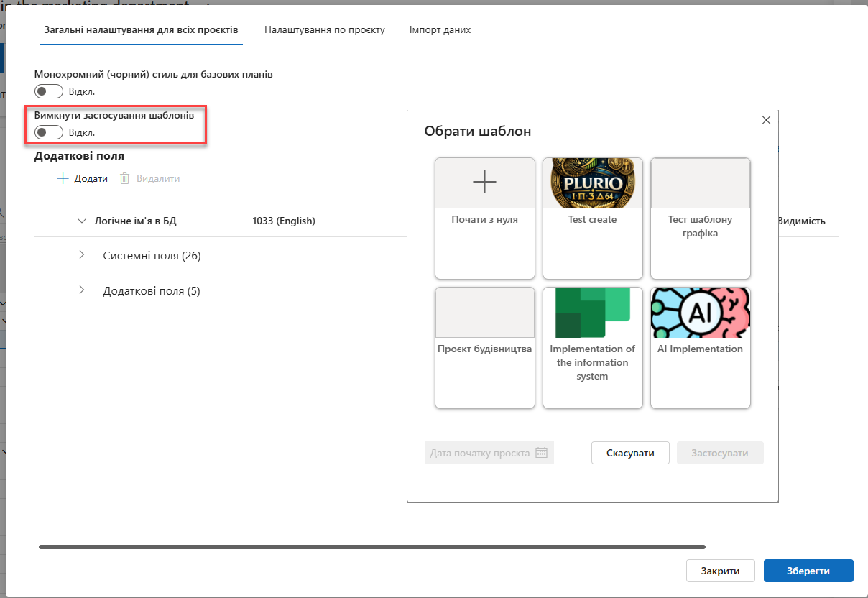Switch to Налаштування по проєкту tab
The image size is (868, 598).
(325, 30)
